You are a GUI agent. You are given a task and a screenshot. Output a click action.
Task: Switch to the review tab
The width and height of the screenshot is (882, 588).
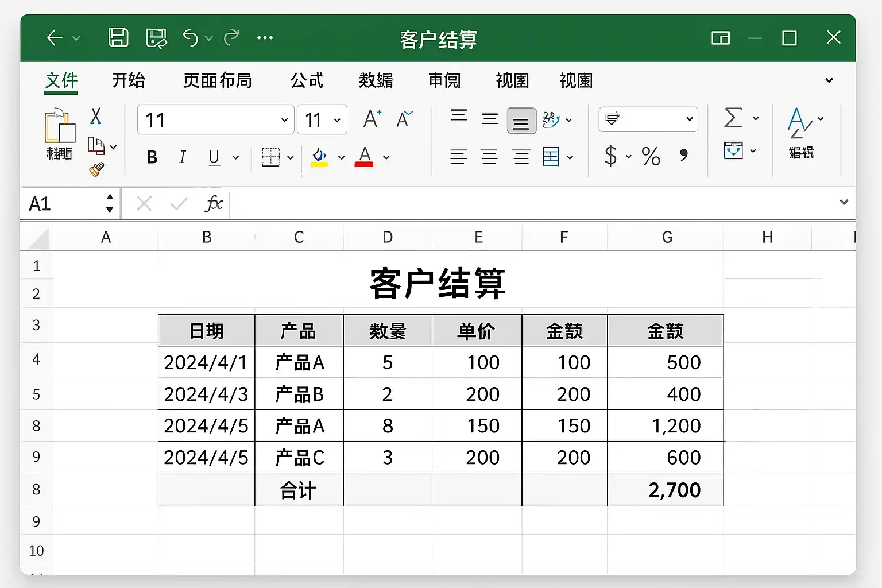point(444,80)
